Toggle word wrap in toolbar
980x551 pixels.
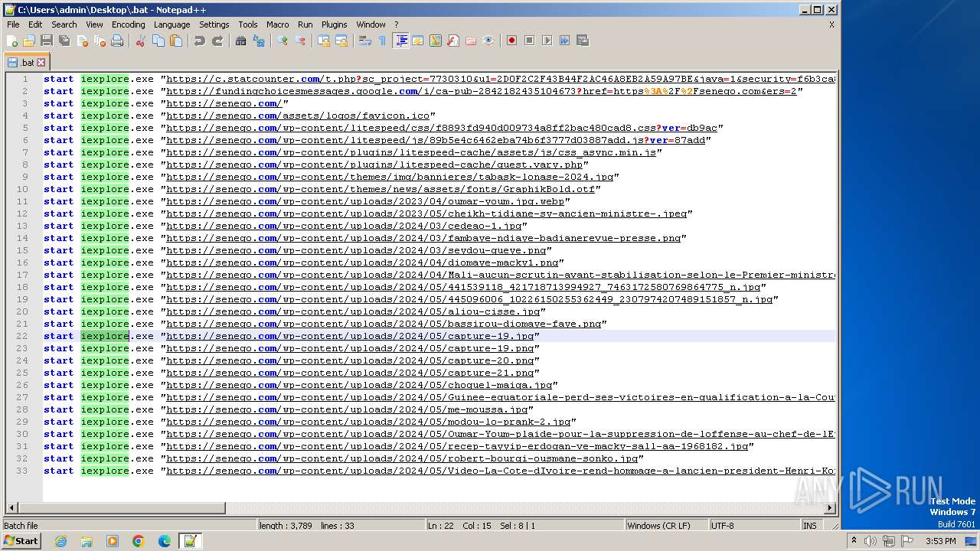365,41
